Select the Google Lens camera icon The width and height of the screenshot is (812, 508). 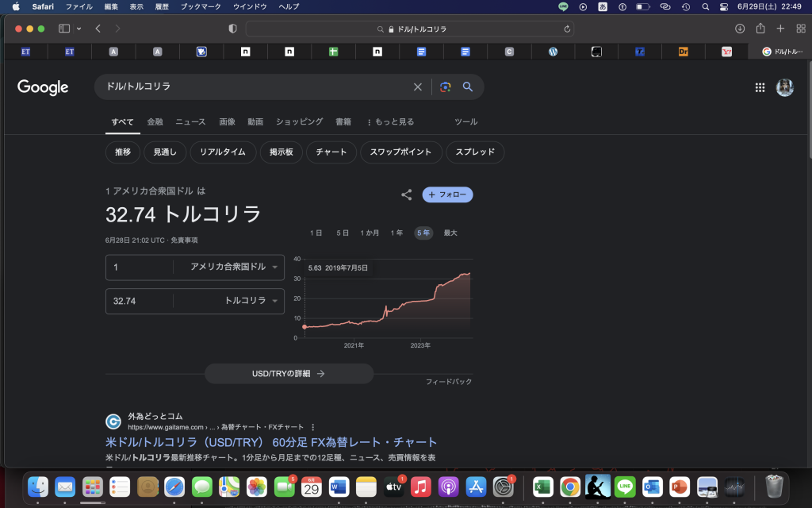(x=445, y=87)
